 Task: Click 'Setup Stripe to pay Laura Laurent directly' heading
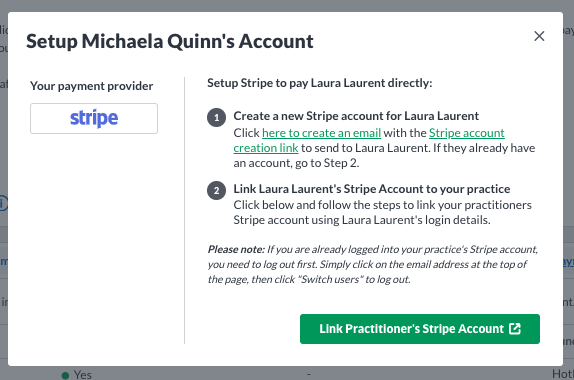click(x=320, y=83)
